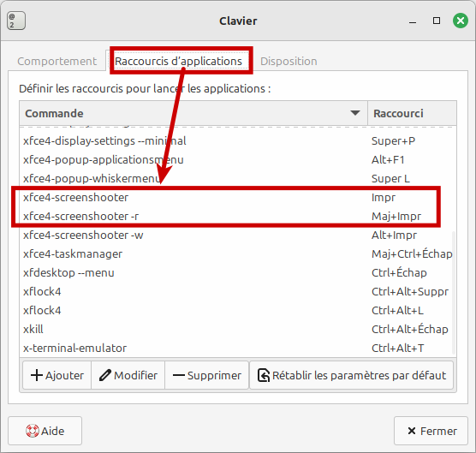The width and height of the screenshot is (476, 453).
Task: Click the Ajouter button to add shortcut
Action: (x=57, y=375)
